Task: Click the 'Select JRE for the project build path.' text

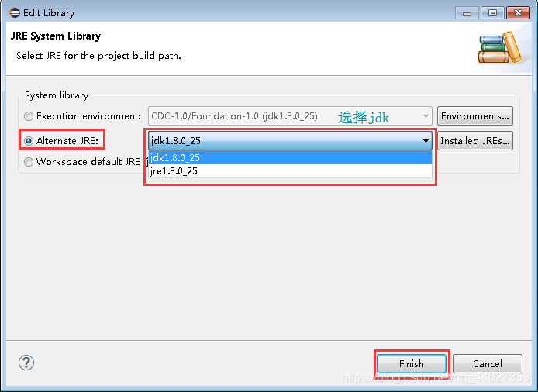Action: pos(98,56)
